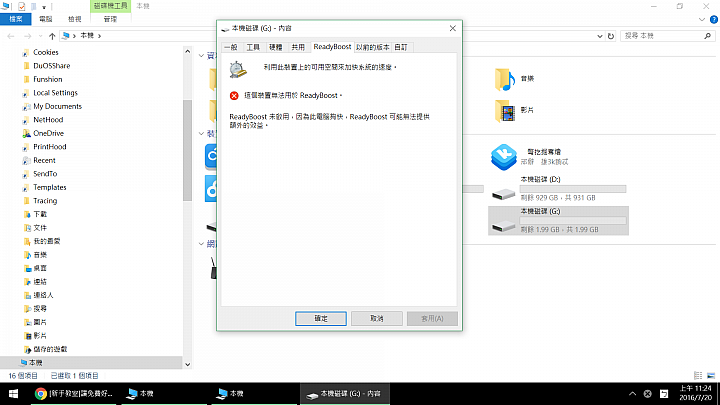720x405 pixels.
Task: Refresh the current Explorer view
Action: pyautogui.click(x=611, y=36)
